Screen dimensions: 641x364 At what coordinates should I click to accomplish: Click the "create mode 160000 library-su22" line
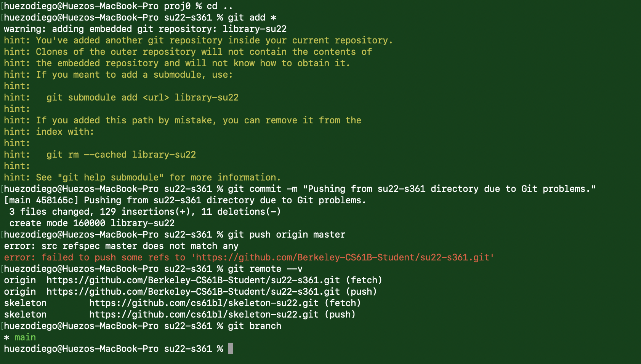click(x=92, y=223)
